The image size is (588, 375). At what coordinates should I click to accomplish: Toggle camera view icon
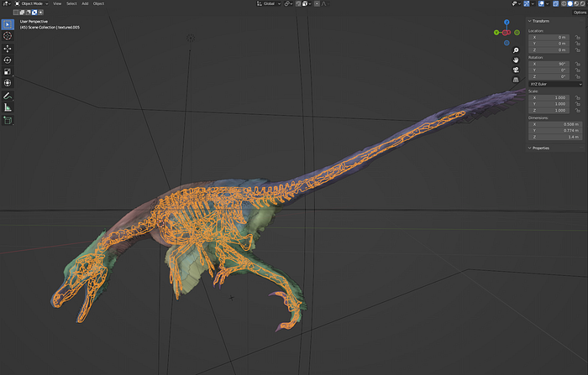click(x=516, y=70)
